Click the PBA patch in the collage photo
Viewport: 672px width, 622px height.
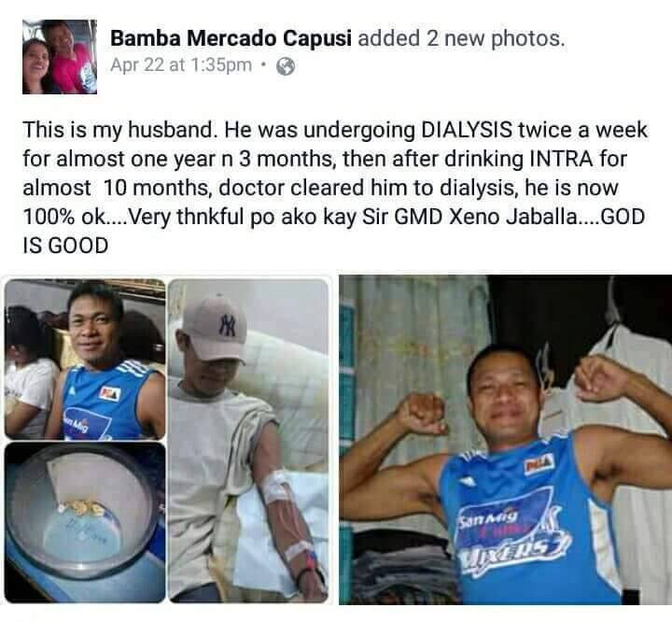click(x=110, y=393)
